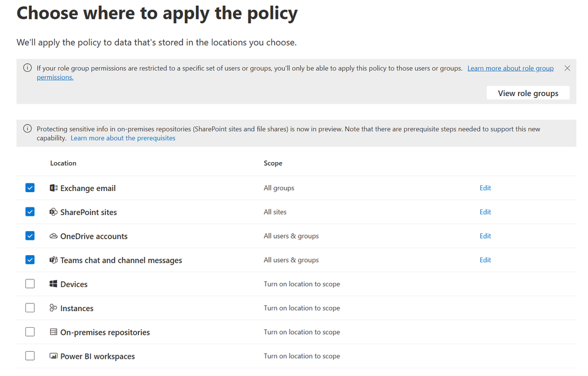588x376 pixels.
Task: Click the SharePoint sites icon
Action: 54,212
